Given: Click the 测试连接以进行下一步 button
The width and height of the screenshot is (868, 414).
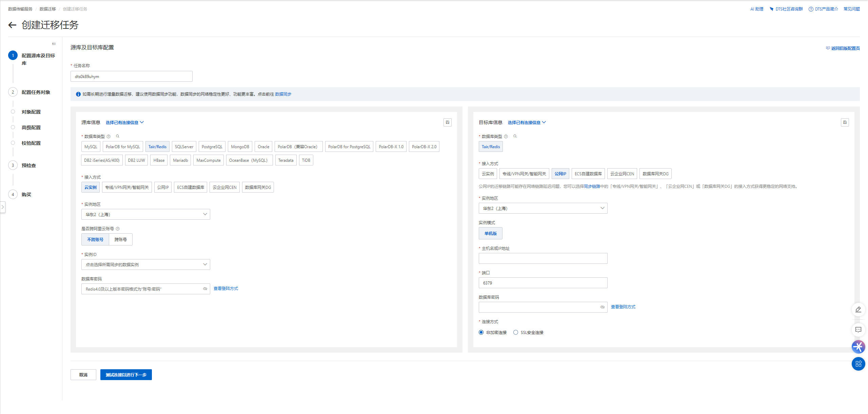Looking at the screenshot, I should [x=126, y=375].
